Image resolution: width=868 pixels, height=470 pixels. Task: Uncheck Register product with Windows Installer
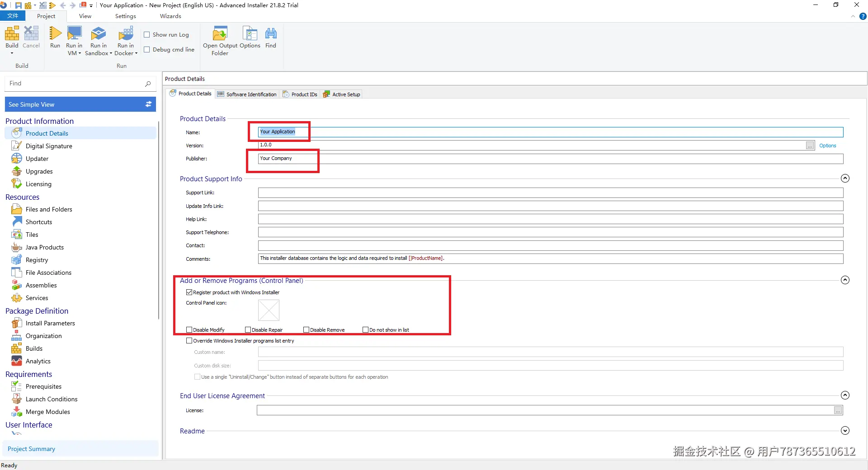pos(189,292)
